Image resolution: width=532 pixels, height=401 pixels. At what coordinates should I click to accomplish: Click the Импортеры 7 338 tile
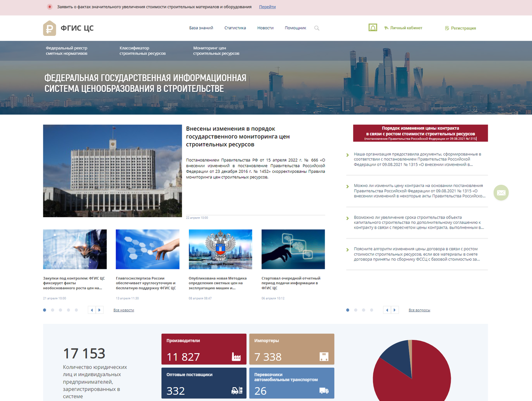click(x=292, y=349)
